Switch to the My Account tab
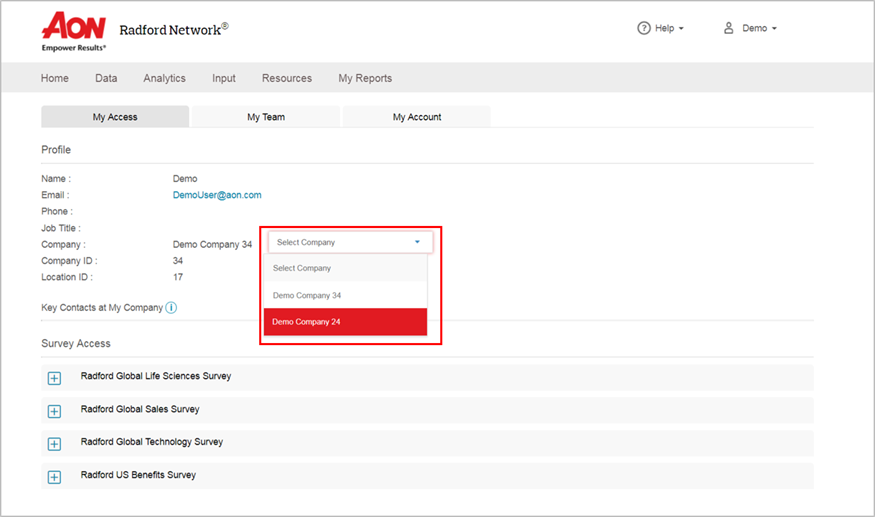 click(x=417, y=117)
